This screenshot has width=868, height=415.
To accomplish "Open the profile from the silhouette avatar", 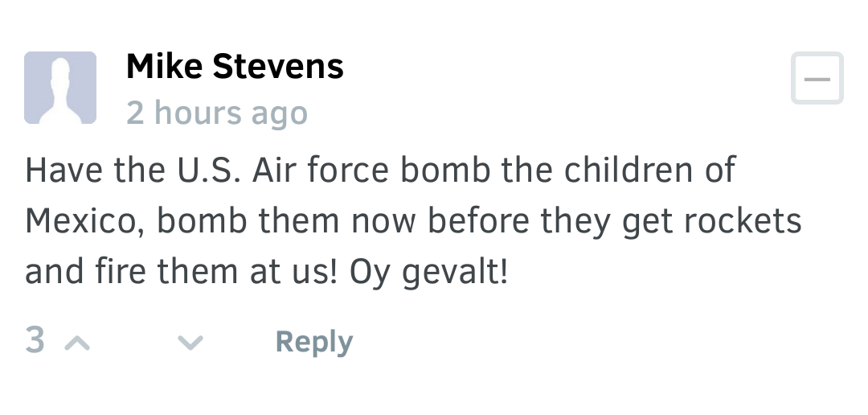I will tap(60, 88).
